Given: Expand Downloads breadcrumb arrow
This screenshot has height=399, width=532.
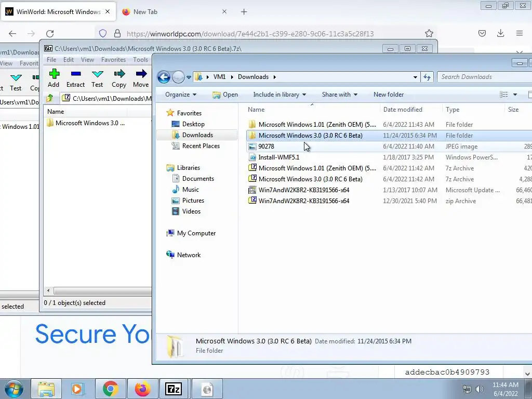Looking at the screenshot, I should coord(274,77).
